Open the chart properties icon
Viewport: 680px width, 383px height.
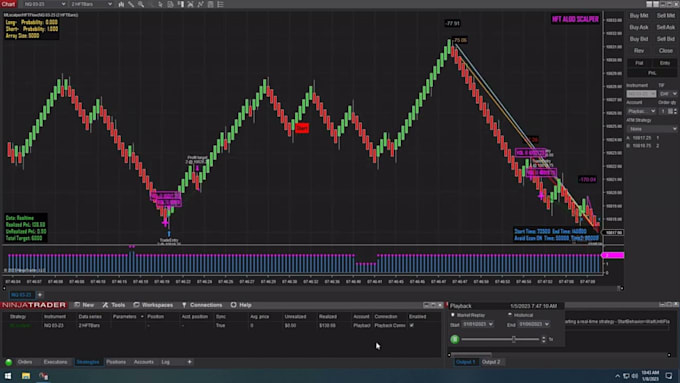[210, 4]
